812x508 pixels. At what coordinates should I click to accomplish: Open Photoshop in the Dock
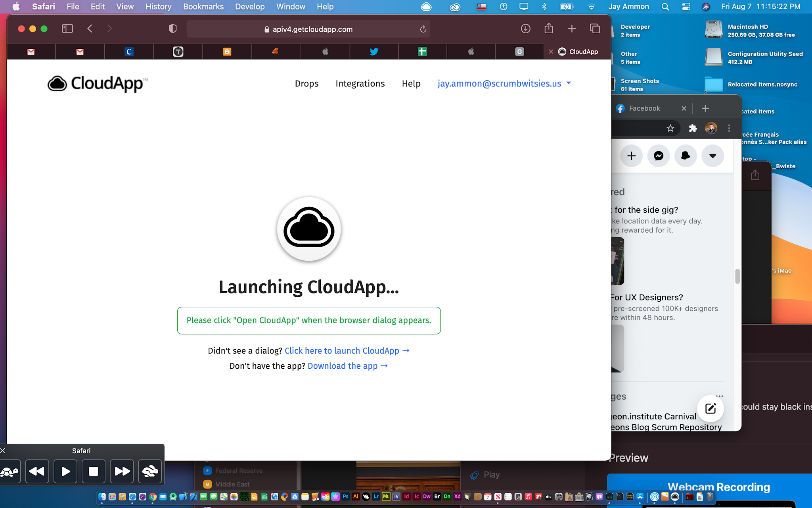[x=346, y=496]
